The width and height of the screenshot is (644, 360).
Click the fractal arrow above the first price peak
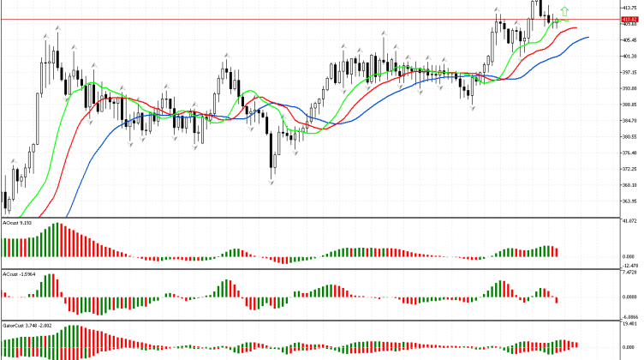click(x=57, y=28)
